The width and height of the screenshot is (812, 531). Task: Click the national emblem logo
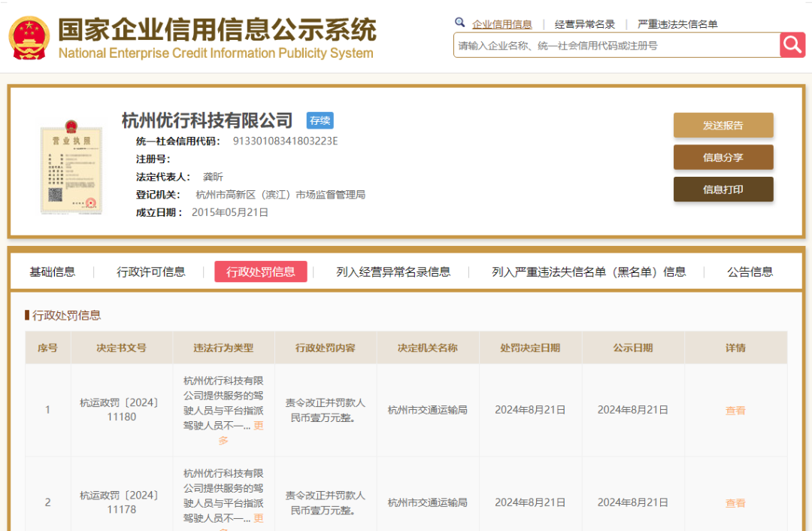tap(29, 38)
